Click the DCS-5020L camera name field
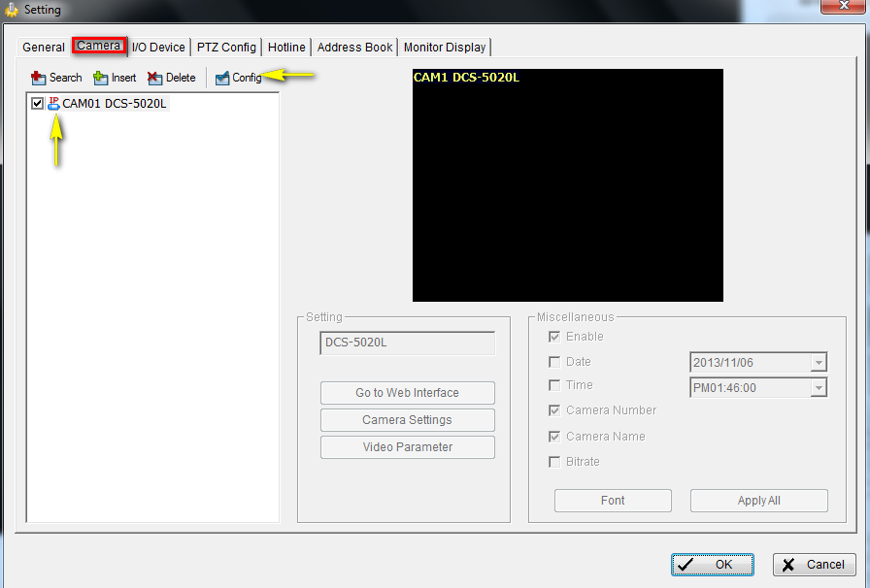870x588 pixels. (x=407, y=343)
